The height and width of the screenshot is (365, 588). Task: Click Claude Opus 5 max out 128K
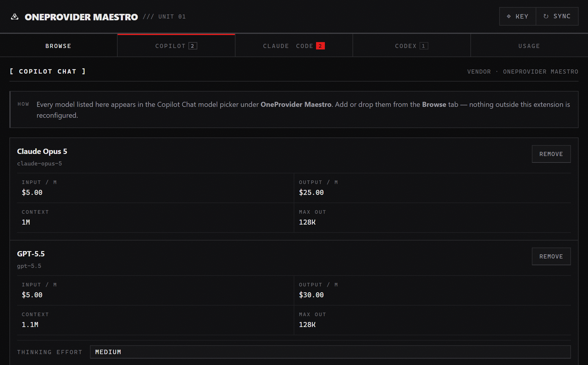click(307, 222)
